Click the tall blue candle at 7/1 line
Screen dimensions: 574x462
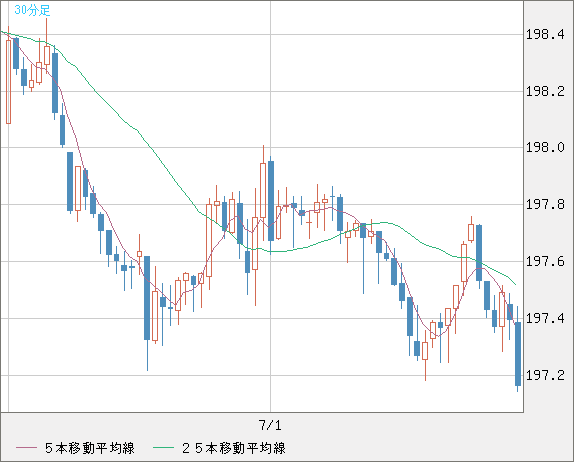coord(271,201)
